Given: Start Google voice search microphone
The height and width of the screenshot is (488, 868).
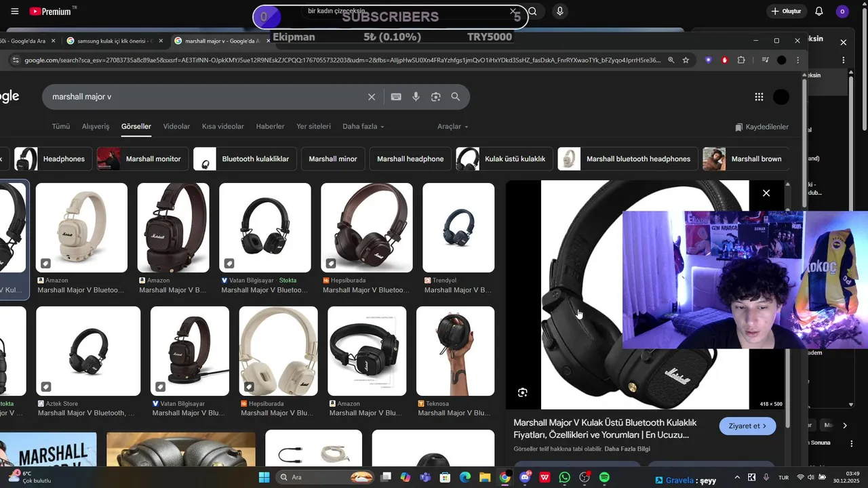Looking at the screenshot, I should pos(416,97).
